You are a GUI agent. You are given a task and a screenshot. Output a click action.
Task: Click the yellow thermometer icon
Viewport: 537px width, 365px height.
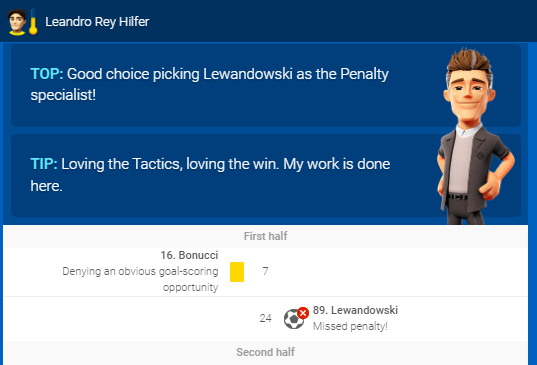[x=33, y=22]
